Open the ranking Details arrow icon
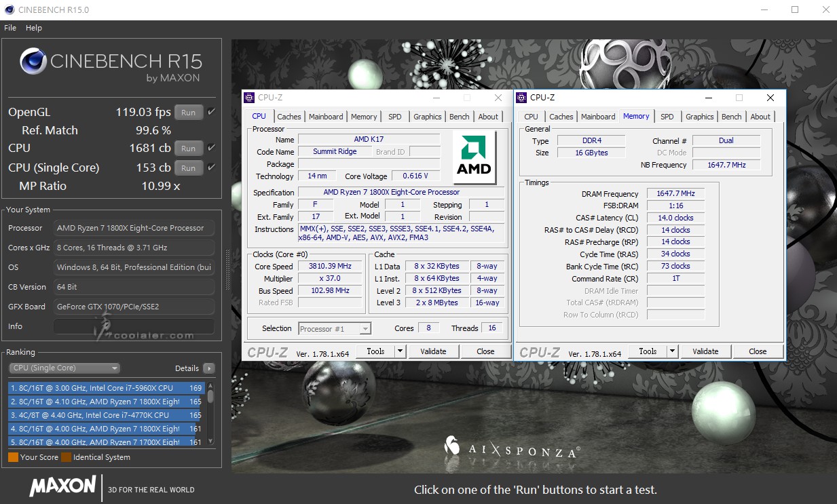The width and height of the screenshot is (837, 504). pos(208,368)
